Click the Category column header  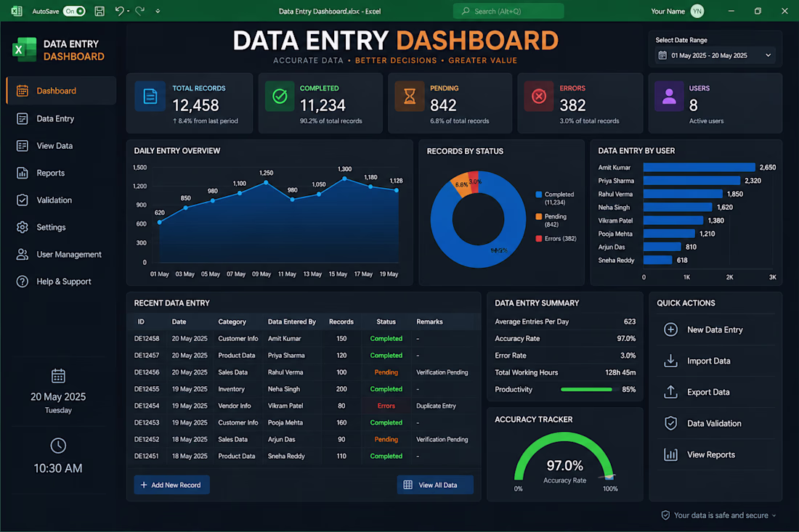pyautogui.click(x=232, y=322)
